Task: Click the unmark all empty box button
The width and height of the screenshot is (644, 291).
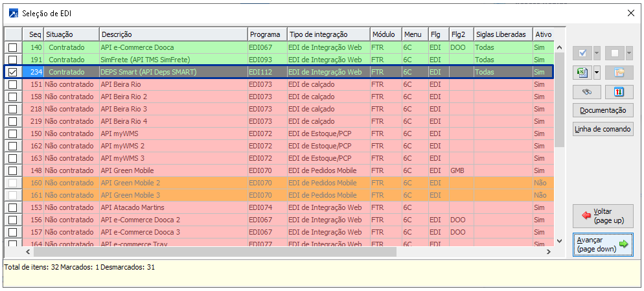Action: pyautogui.click(x=614, y=53)
